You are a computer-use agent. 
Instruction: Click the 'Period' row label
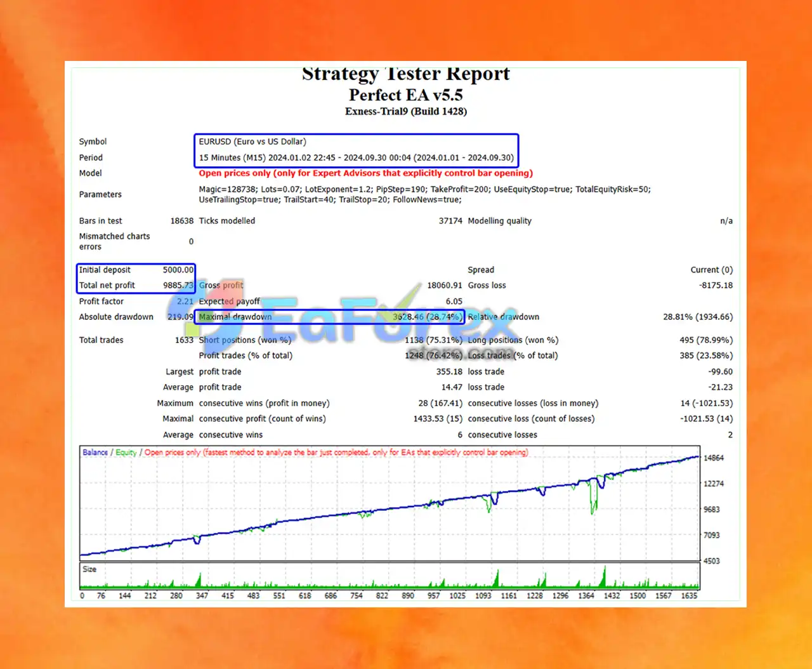coord(91,157)
